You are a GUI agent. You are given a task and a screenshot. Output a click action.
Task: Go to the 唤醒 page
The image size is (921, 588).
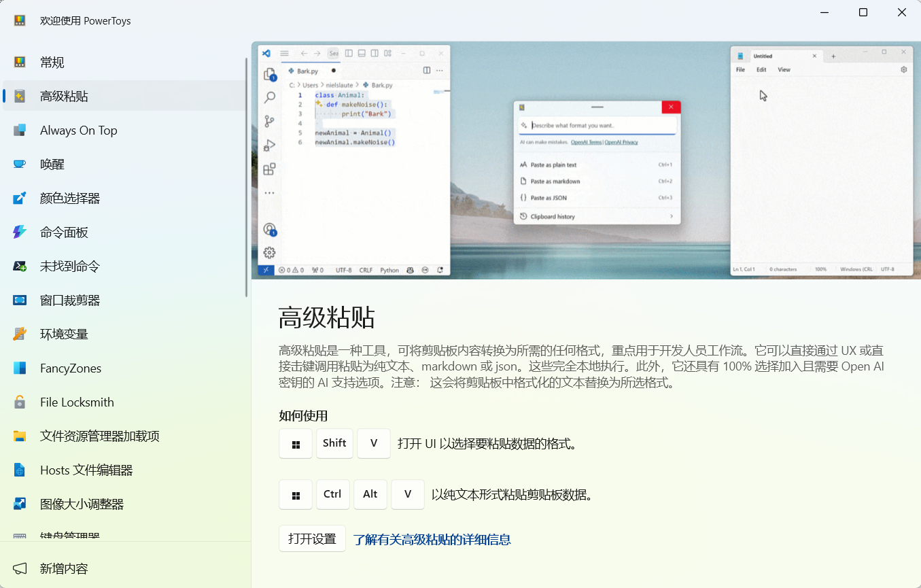(124, 165)
